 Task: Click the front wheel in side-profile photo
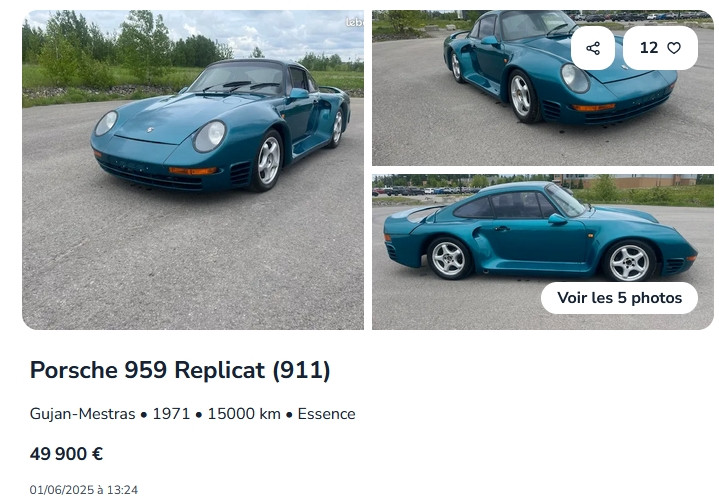(629, 261)
